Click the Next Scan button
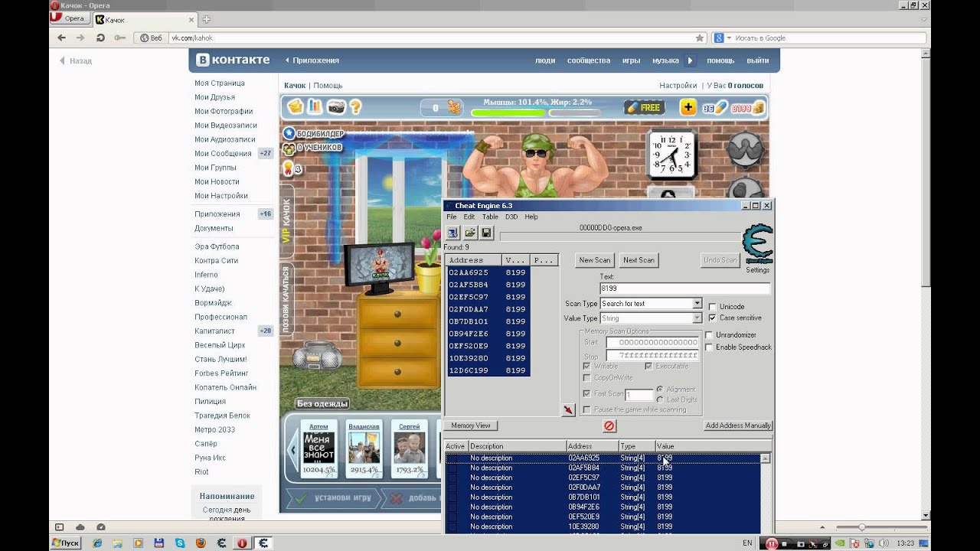Image resolution: width=980 pixels, height=551 pixels. (639, 260)
